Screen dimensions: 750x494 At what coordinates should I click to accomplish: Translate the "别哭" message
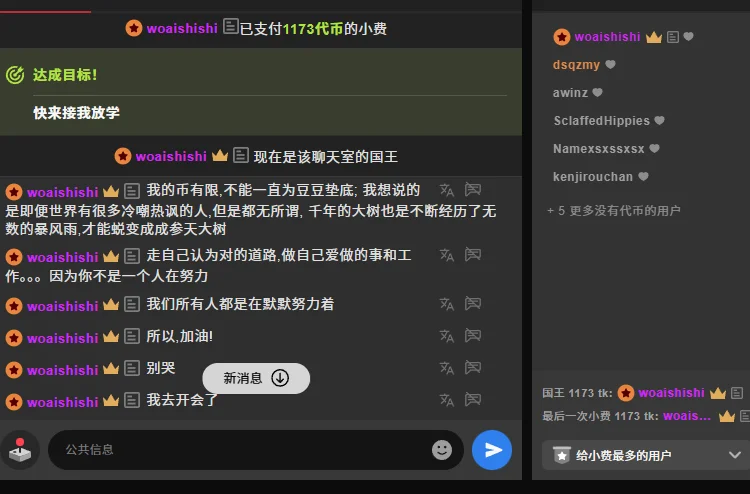446,367
